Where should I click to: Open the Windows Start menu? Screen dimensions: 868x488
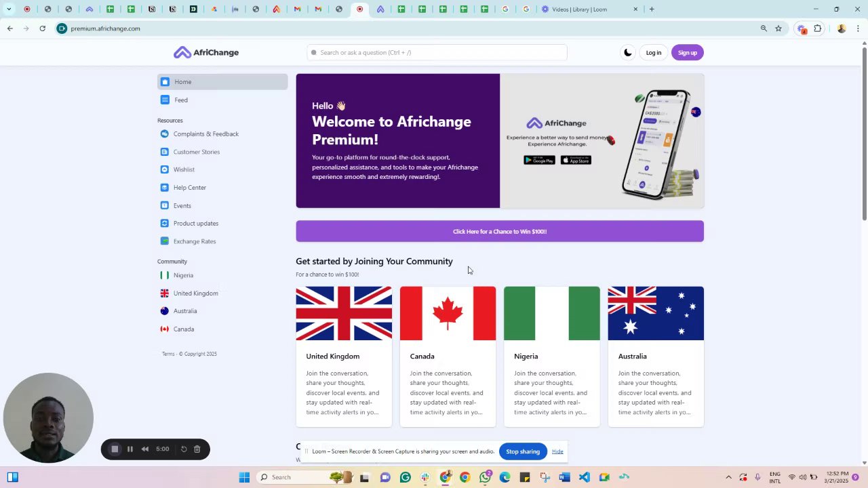[244, 477]
